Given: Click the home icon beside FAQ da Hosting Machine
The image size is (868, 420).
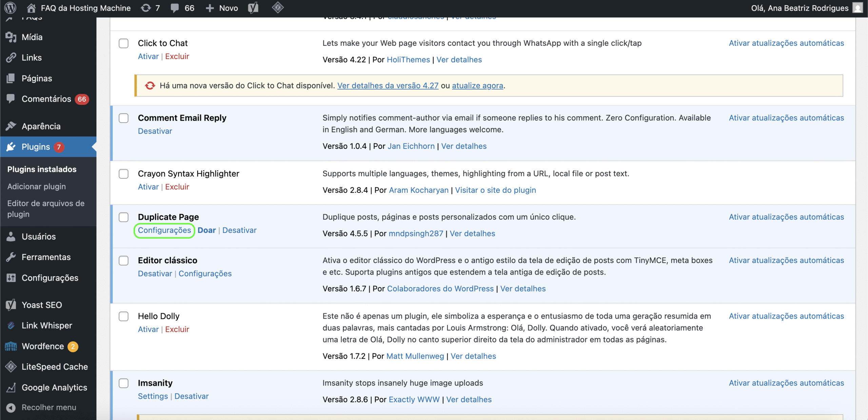Looking at the screenshot, I should (31, 8).
